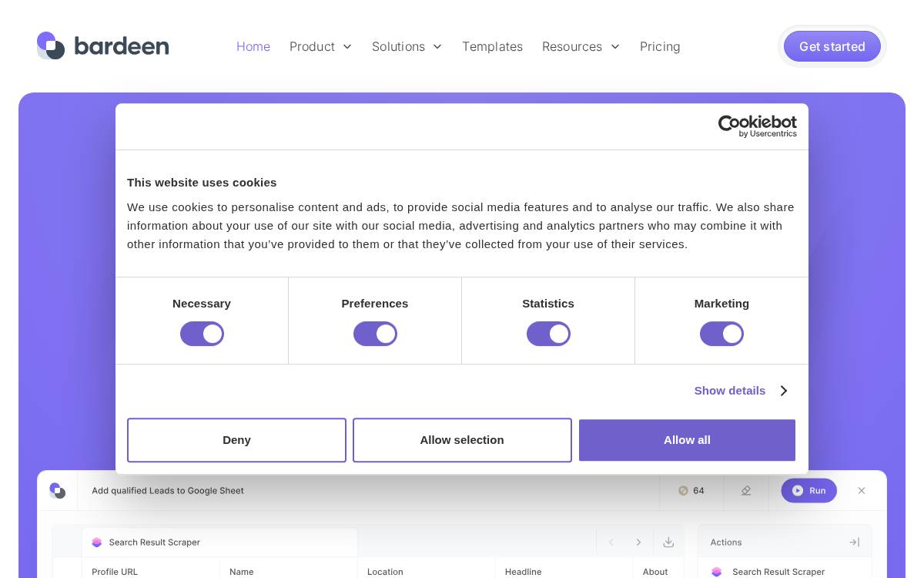Click the Get started button
This screenshot has width=924, height=578.
pyautogui.click(x=832, y=46)
